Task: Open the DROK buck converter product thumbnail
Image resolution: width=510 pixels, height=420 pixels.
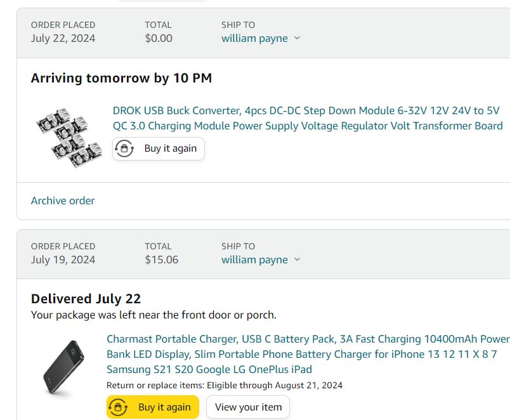Action: 69,137
